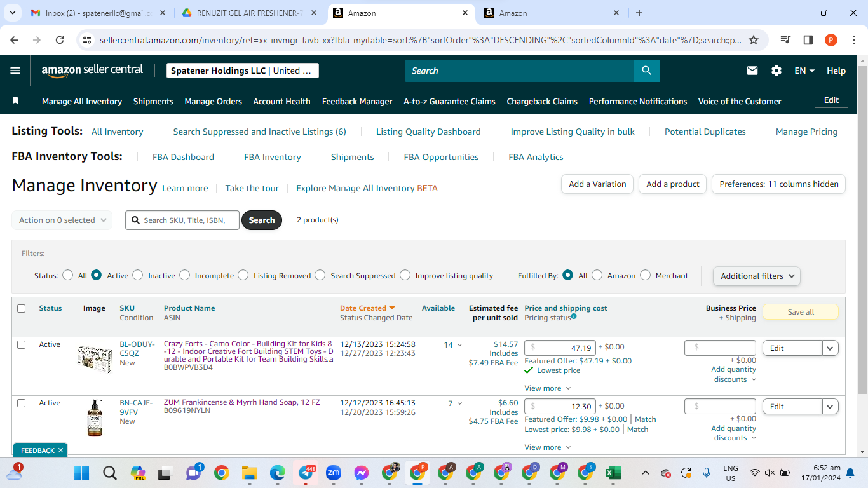The width and height of the screenshot is (868, 488).
Task: Expand the Edit dropdown arrow for ZUM soap
Action: coord(831,407)
